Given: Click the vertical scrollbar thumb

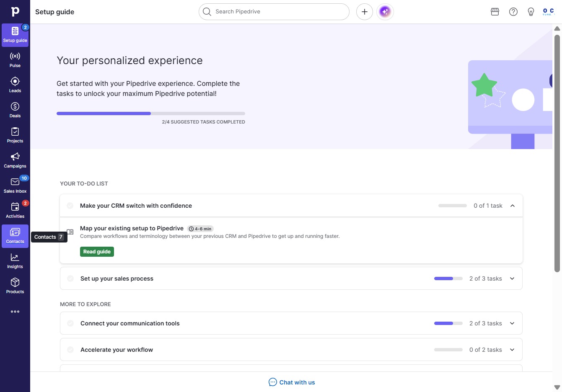Looking at the screenshot, I should [x=557, y=153].
